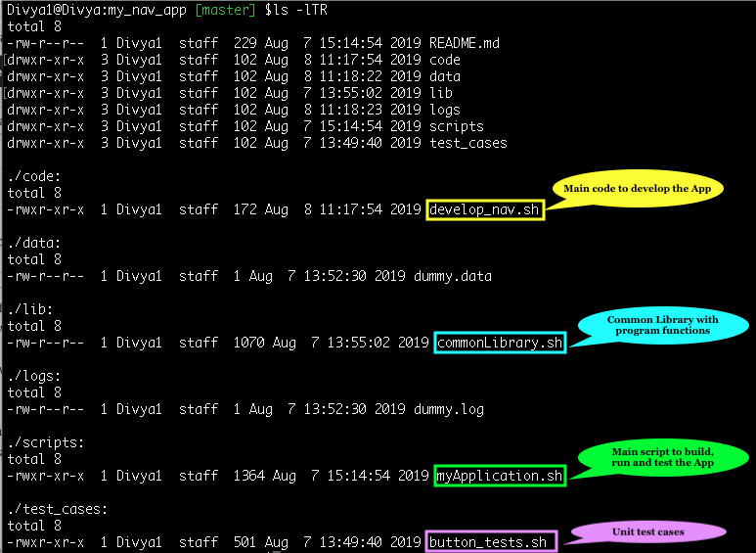
Task: Click the green [master] branch indicator
Action: tap(222, 10)
